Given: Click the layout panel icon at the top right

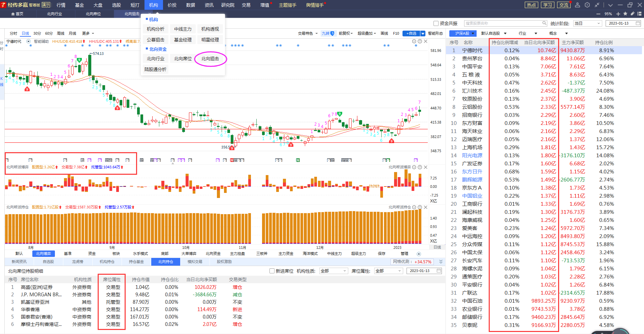Looking at the screenshot, I should 640,14.
